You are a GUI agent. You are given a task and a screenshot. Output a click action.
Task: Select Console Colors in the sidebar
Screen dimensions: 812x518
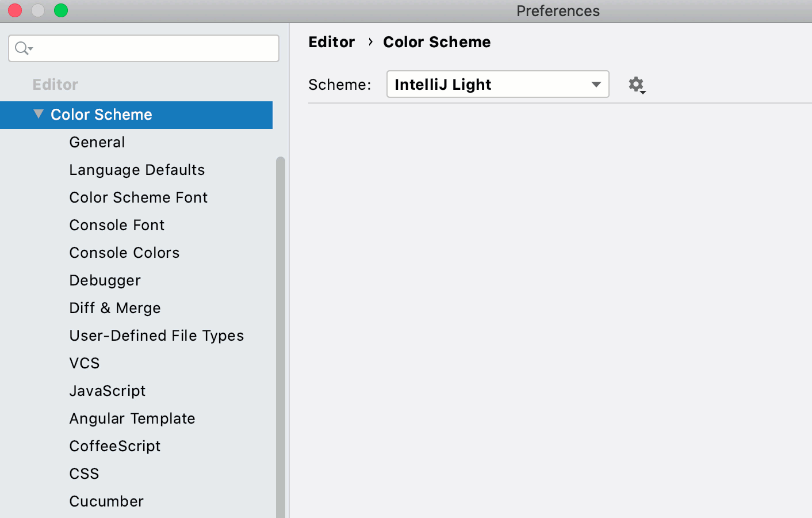coord(124,252)
